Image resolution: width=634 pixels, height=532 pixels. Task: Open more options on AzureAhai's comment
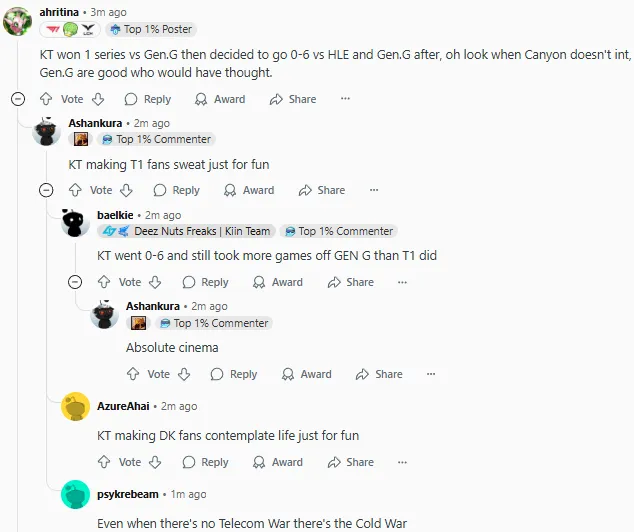402,462
